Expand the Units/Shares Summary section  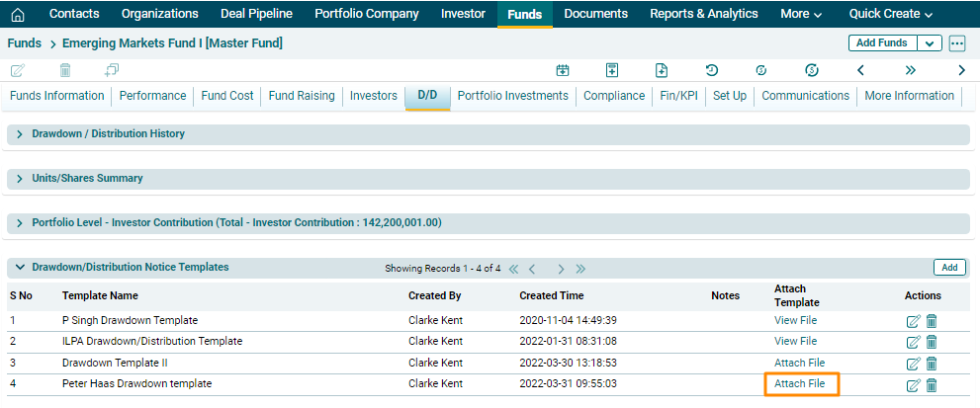[x=20, y=179]
